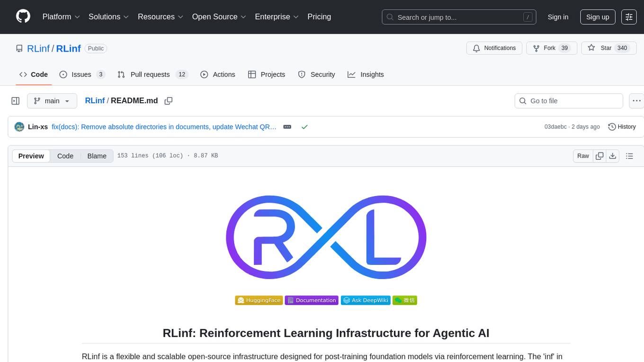Open the Raw file view
The width and height of the screenshot is (644, 362).
point(583,156)
